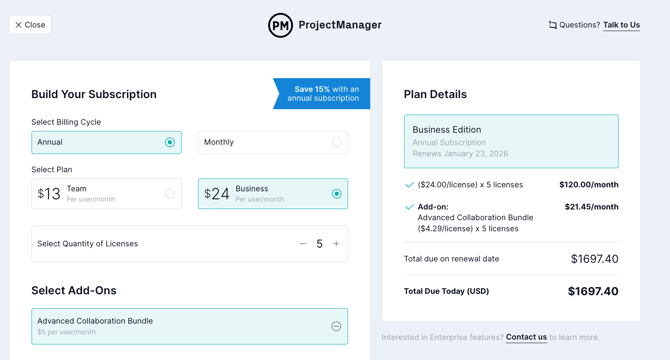Click checkmark icon next to license pricing line
670x360 pixels.
409,185
